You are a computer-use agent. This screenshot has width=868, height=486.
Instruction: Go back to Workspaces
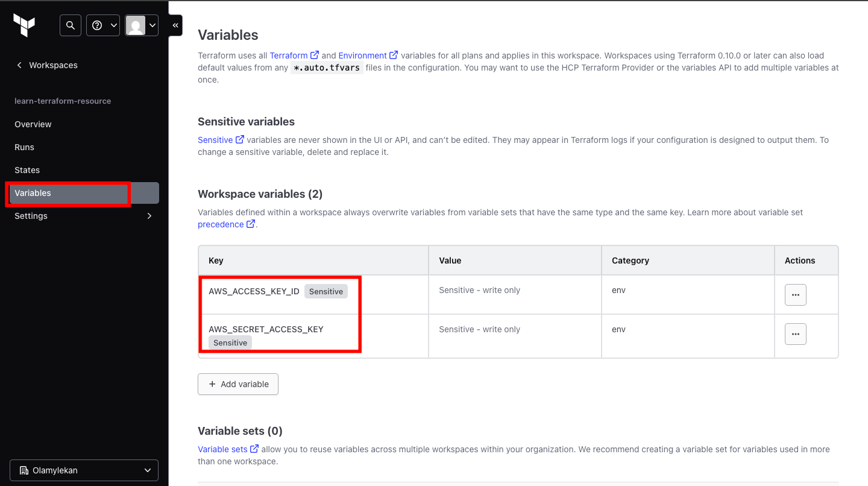pyautogui.click(x=47, y=65)
